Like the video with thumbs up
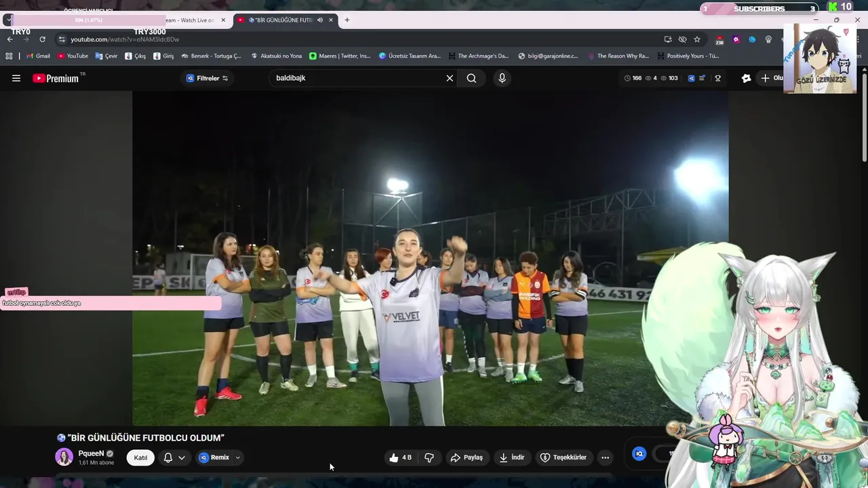 click(400, 457)
